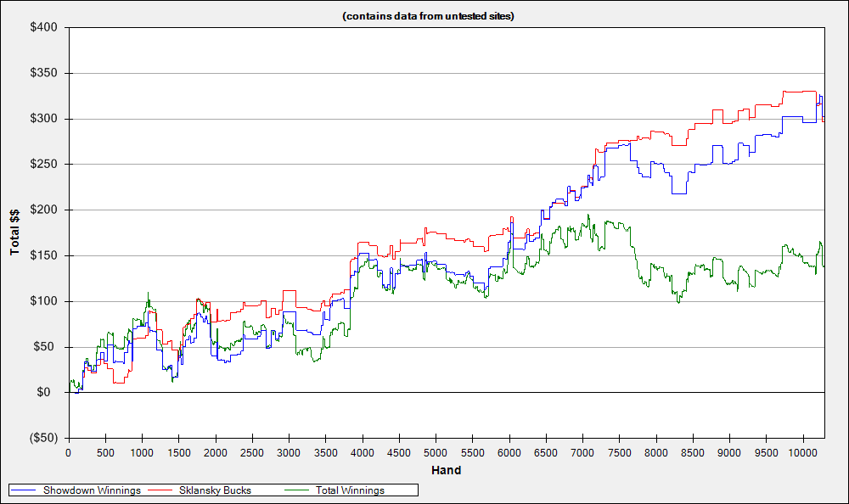The height and width of the screenshot is (504, 849).
Task: Select the green Total Winnings legend line
Action: coord(295,490)
